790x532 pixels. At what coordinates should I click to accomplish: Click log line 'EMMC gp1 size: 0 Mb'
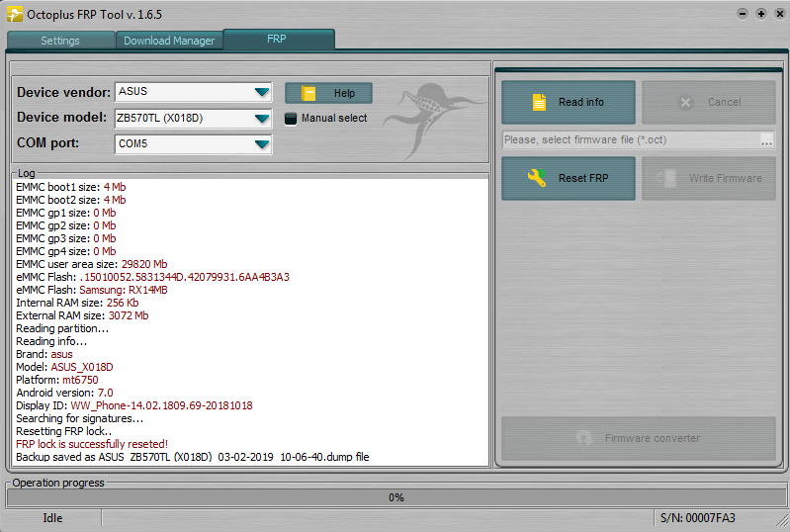(66, 213)
